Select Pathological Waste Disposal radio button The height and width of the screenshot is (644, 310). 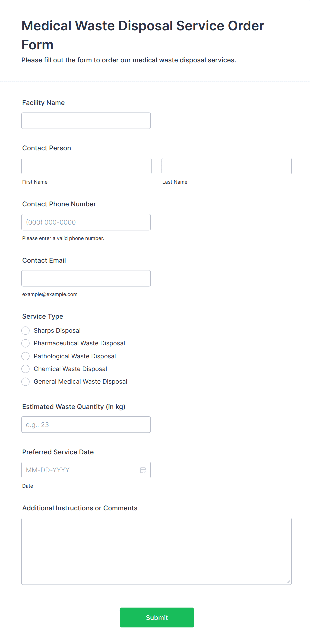[x=26, y=356]
